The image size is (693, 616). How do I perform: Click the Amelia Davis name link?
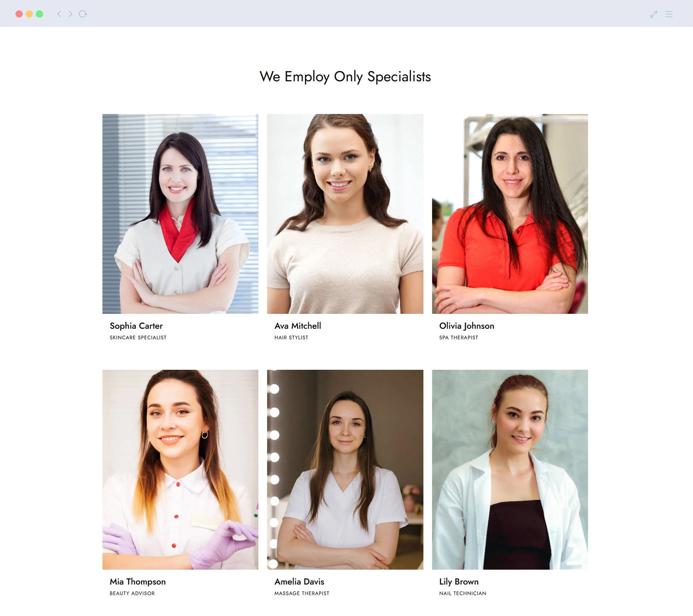click(299, 581)
